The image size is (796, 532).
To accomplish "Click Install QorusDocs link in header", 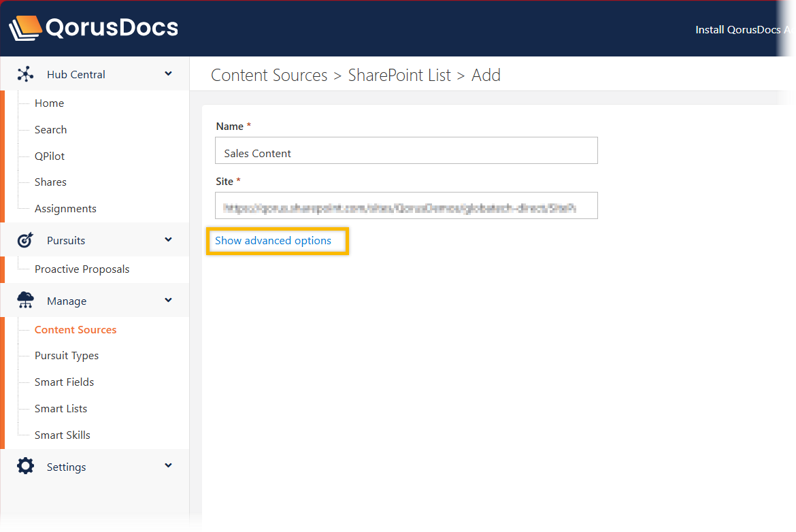I will click(744, 30).
